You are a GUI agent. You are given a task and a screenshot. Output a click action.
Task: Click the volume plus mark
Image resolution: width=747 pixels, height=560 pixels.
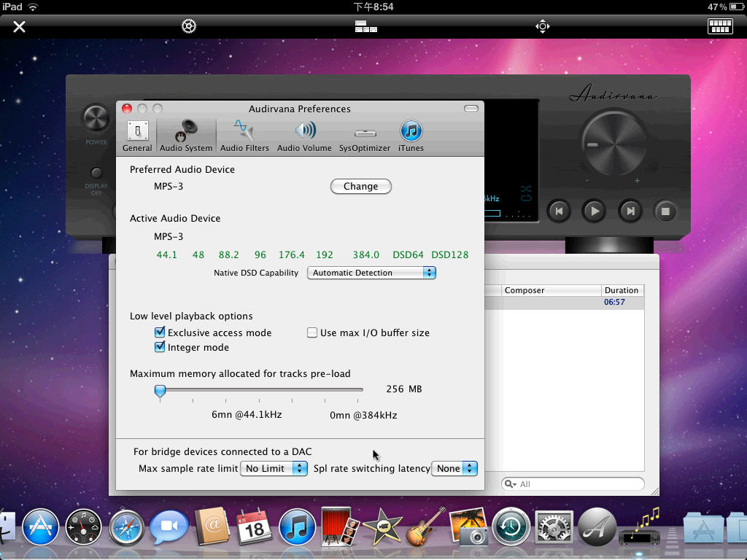coord(637,181)
